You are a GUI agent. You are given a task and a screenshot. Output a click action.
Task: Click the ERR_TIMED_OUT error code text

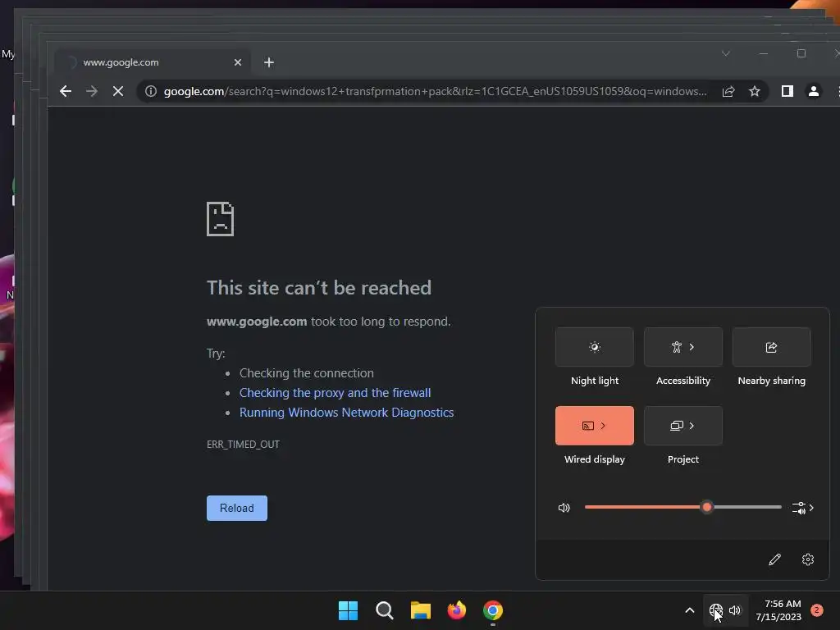243,444
